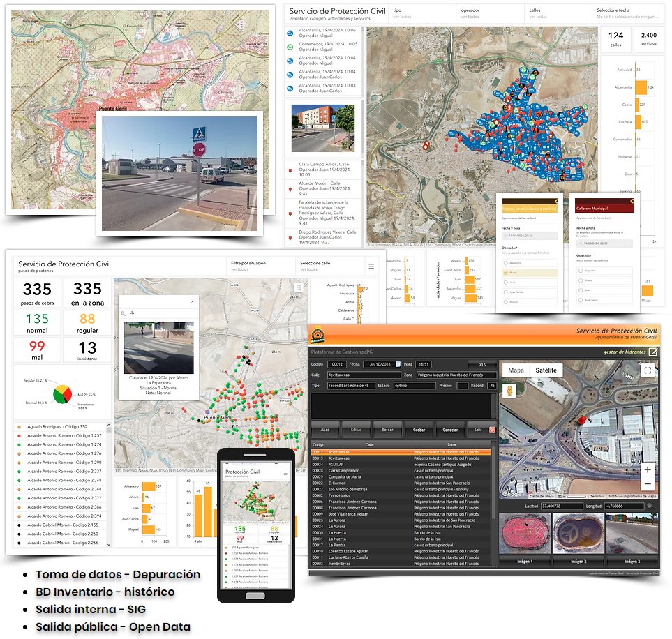Click the red marker icon beside Diego Rodríguez Valera 9:37
Screen dimensions: 672x639
pos(290,237)
